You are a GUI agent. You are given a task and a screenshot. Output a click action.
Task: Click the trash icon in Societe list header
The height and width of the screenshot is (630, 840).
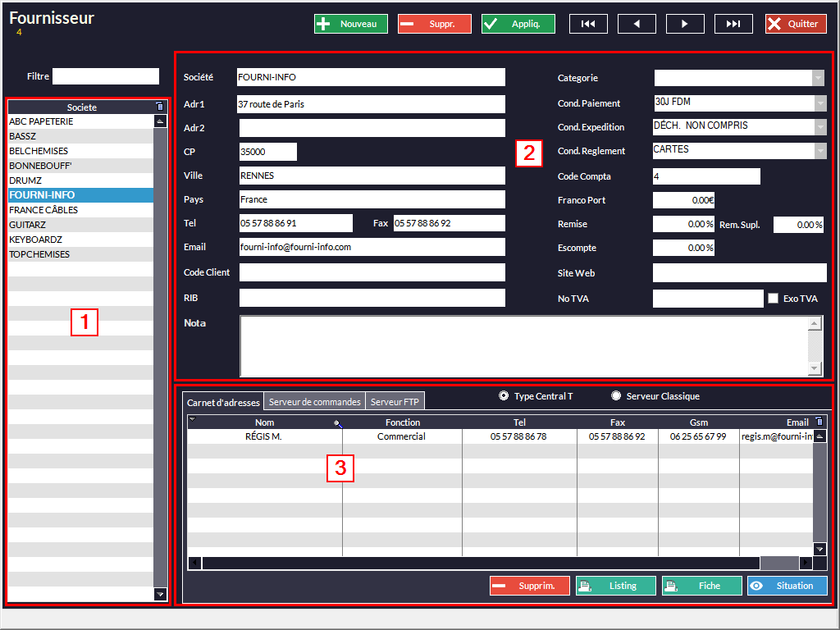point(160,107)
